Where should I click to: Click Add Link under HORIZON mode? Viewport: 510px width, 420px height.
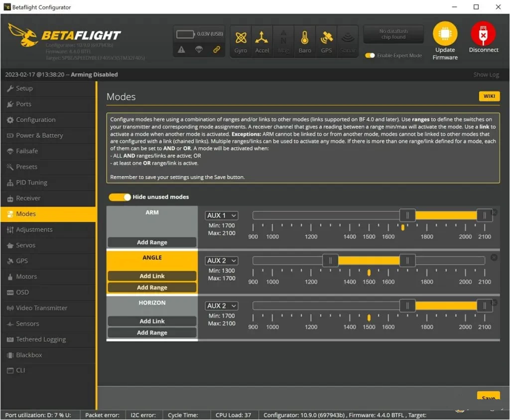(x=152, y=321)
